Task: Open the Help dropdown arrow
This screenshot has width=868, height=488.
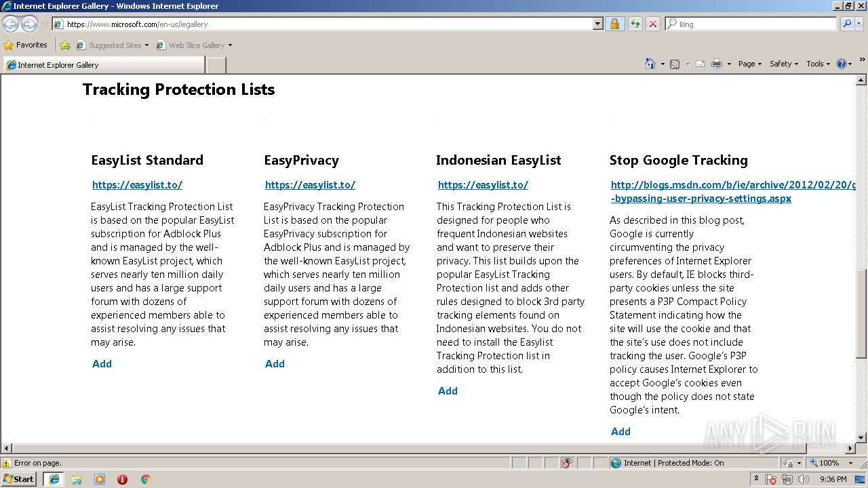Action: [850, 64]
